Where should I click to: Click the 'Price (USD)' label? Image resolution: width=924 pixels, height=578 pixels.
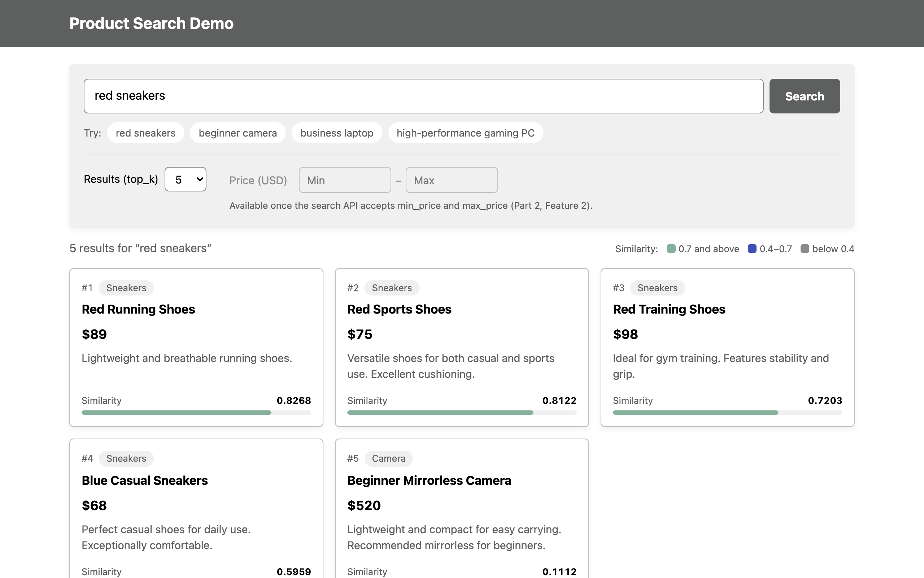[258, 180]
